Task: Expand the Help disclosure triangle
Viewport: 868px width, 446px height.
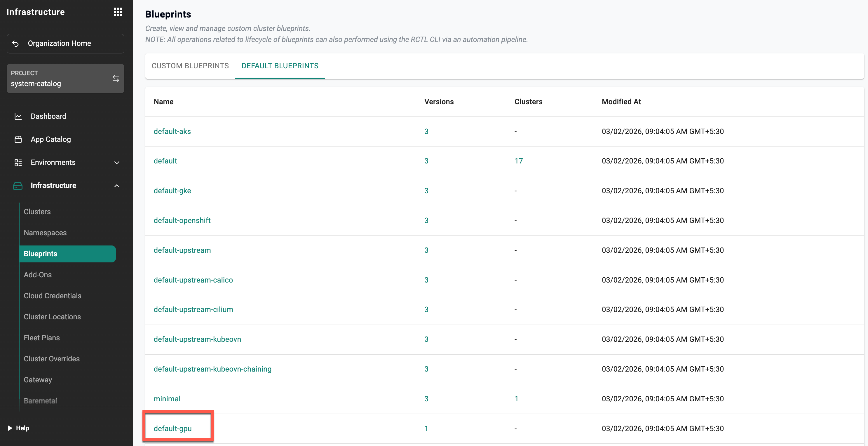Action: pos(10,428)
